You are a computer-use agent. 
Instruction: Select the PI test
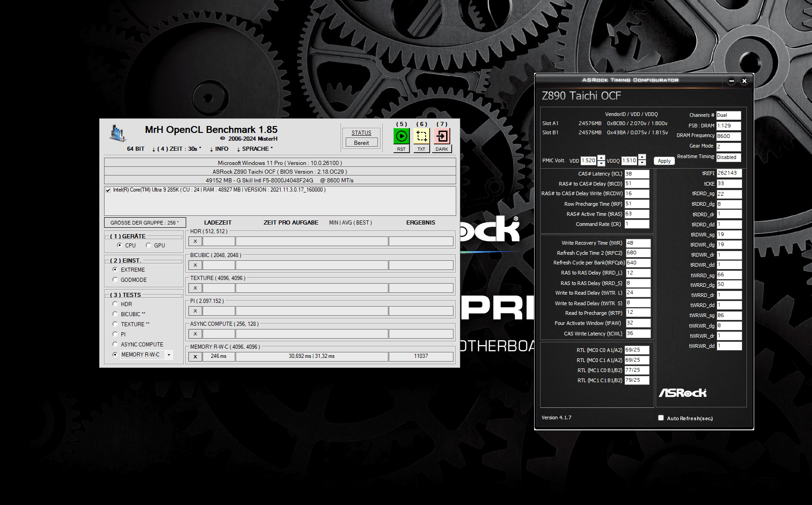pos(115,334)
